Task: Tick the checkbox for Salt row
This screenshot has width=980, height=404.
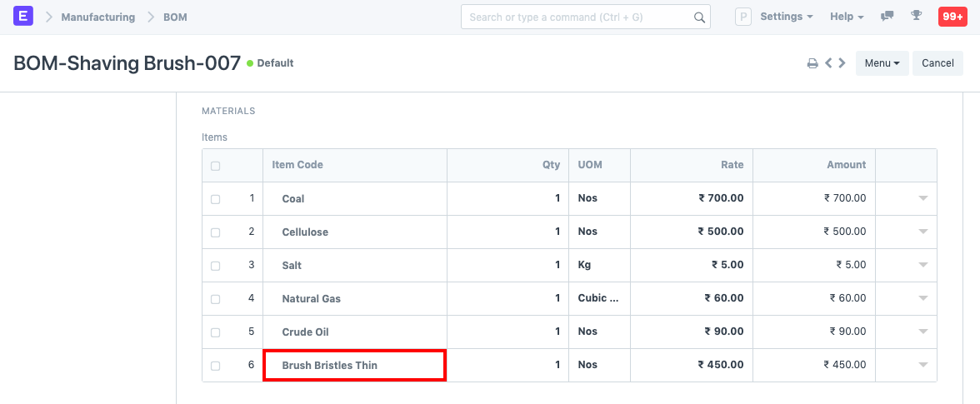Action: (216, 266)
